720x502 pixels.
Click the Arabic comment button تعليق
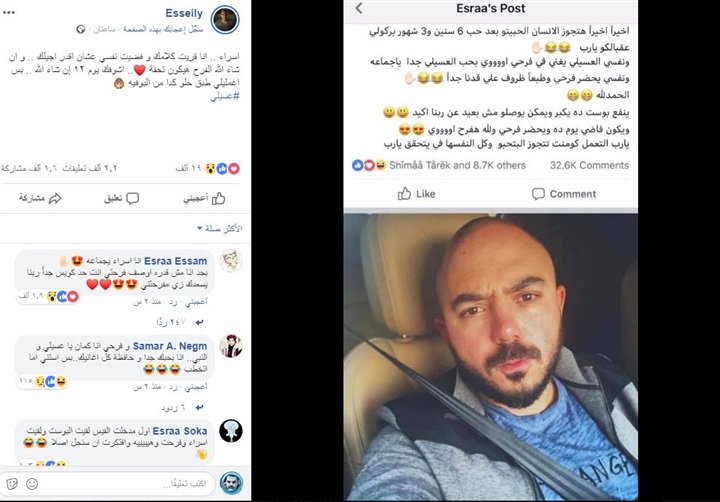[121, 198]
